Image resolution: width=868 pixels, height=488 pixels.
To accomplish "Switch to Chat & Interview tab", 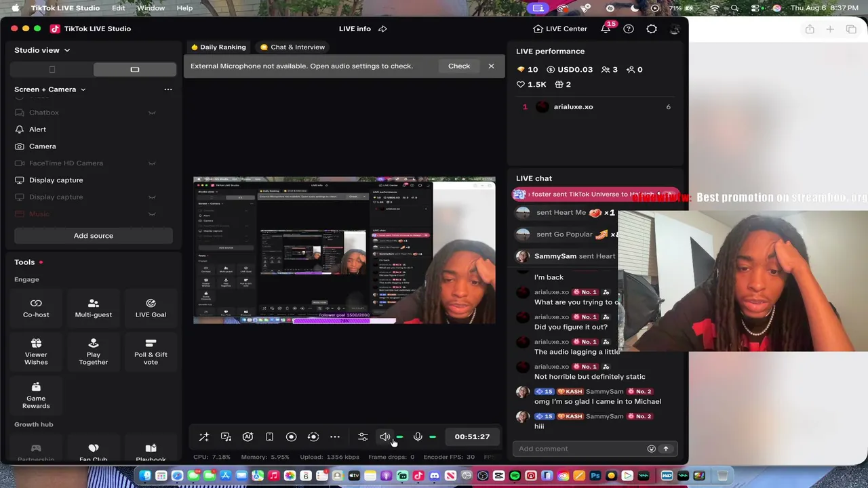I will pyautogui.click(x=292, y=47).
